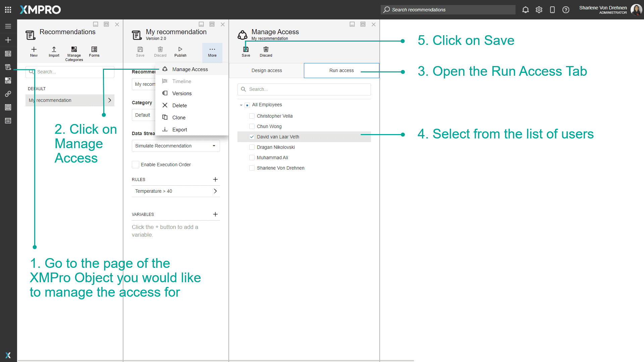Image resolution: width=644 pixels, height=362 pixels.
Task: Open the Simulate Recommendation dropdown
Action: point(214,145)
